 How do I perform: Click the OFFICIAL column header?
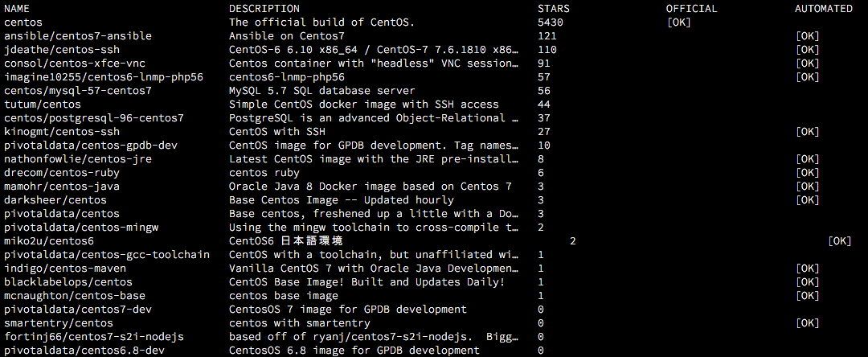[x=692, y=9]
